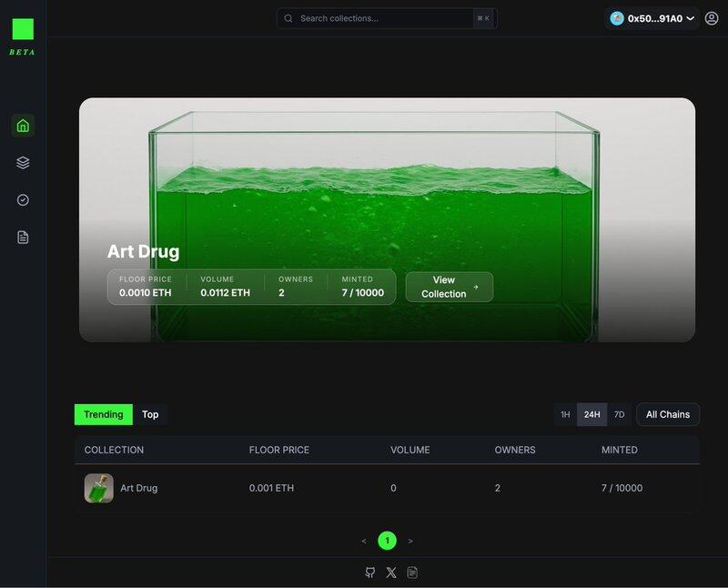The image size is (728, 588).
Task: Click the user profile icon at top right
Action: (712, 18)
